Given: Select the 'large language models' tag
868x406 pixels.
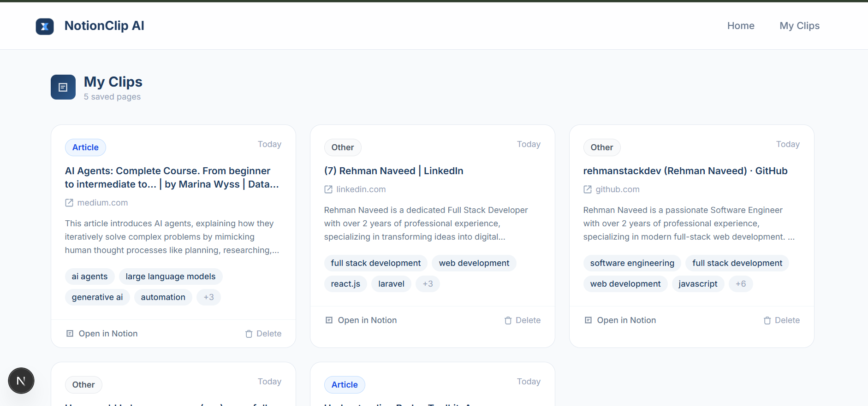Looking at the screenshot, I should (171, 277).
